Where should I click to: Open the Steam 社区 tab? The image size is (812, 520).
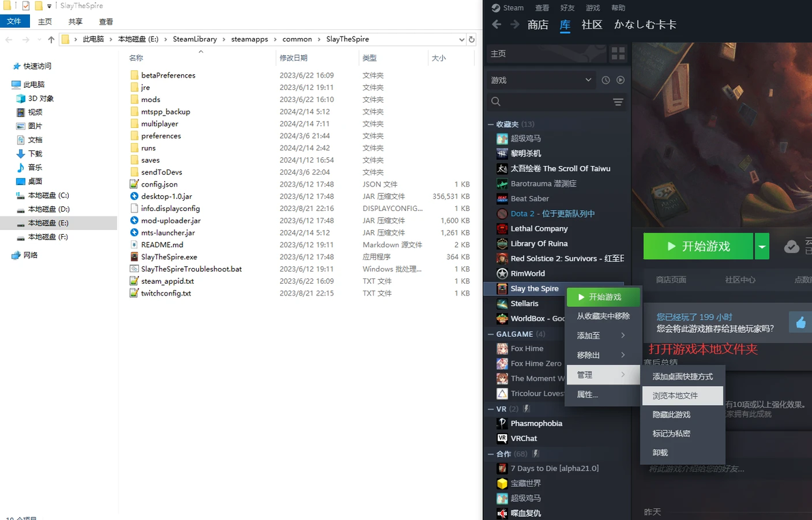coord(592,25)
